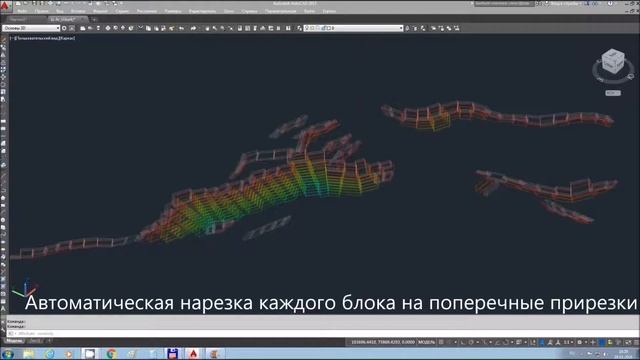Click the help question mark in title bar
Viewport: 640px width, 360px height.
click(610, 4)
